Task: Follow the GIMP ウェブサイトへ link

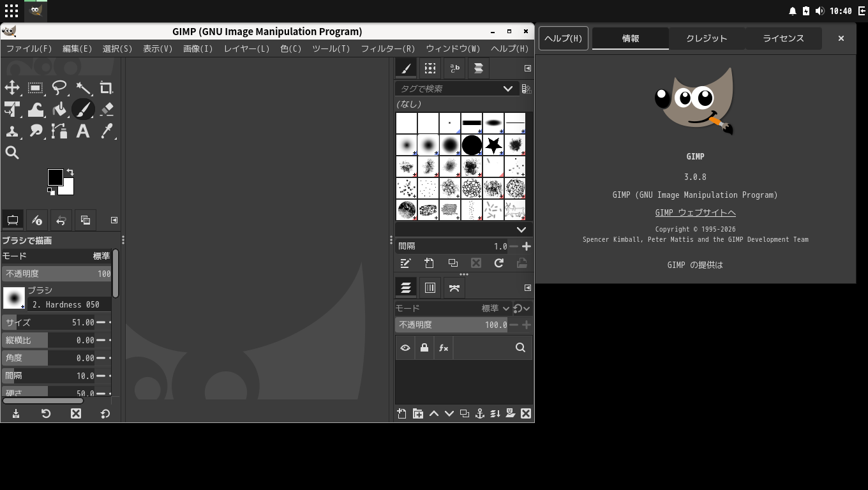Action: tap(695, 212)
